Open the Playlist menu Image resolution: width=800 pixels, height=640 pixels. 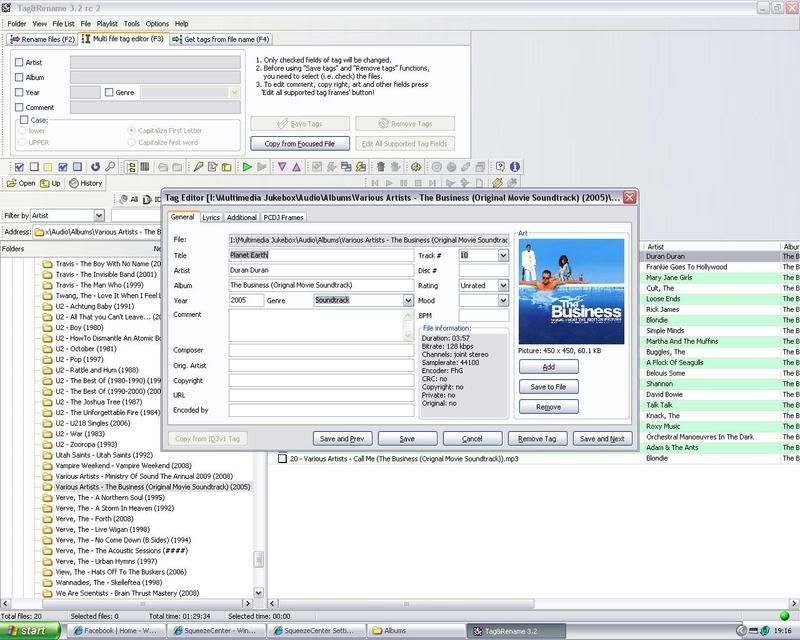tap(106, 23)
